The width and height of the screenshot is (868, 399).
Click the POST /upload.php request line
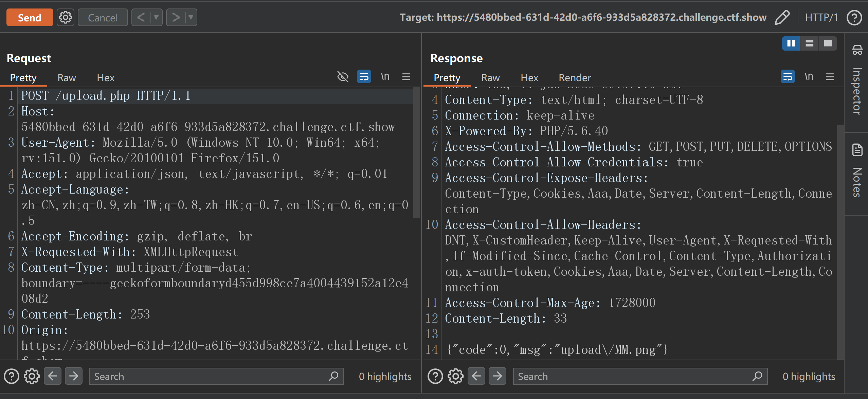106,96
